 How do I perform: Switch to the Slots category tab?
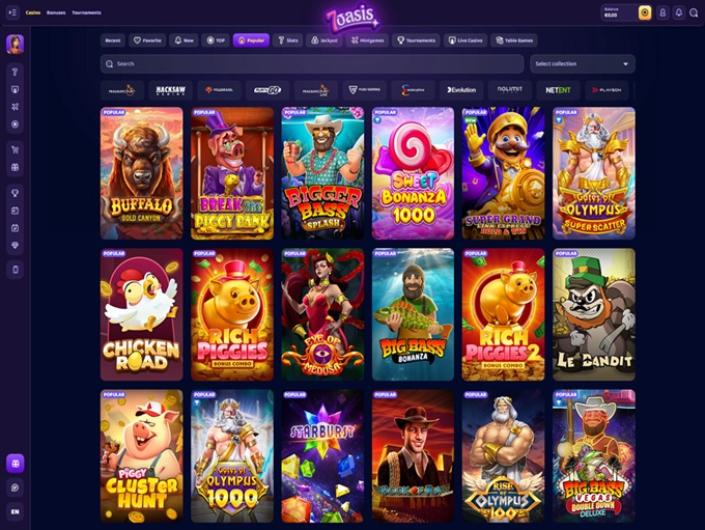[288, 40]
